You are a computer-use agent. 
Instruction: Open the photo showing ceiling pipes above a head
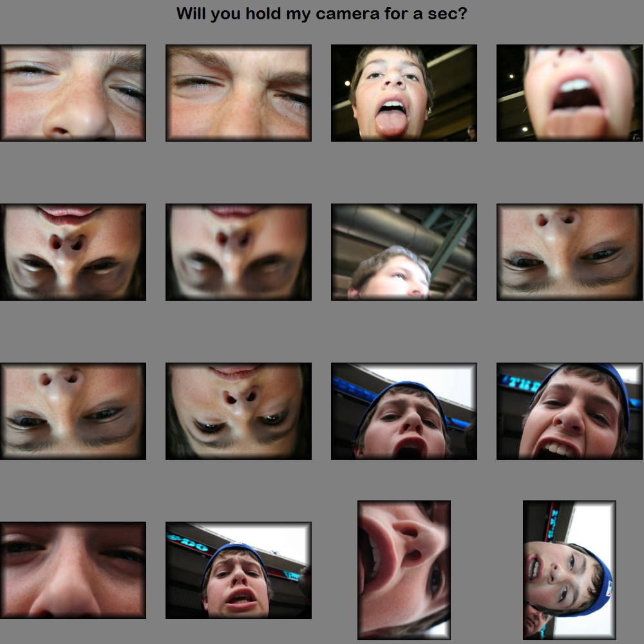(x=404, y=252)
